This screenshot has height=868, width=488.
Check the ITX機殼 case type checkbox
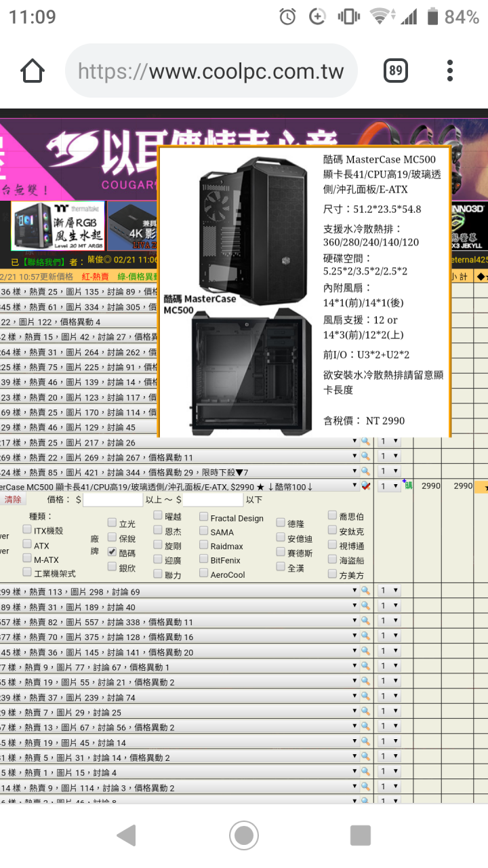27,529
